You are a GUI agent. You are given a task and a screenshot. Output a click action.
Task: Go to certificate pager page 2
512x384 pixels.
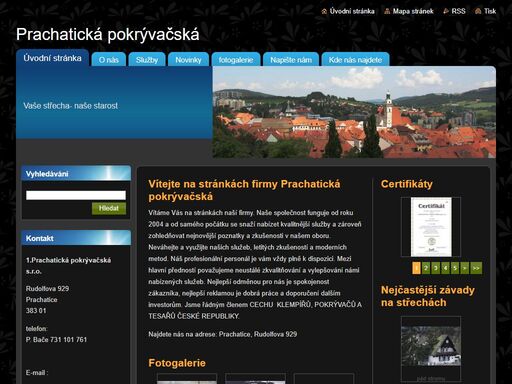click(426, 268)
